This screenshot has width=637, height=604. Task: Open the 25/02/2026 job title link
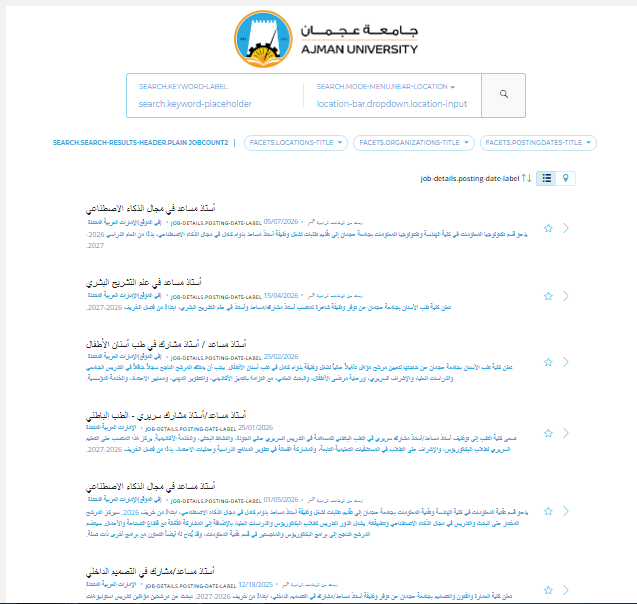tap(166, 344)
